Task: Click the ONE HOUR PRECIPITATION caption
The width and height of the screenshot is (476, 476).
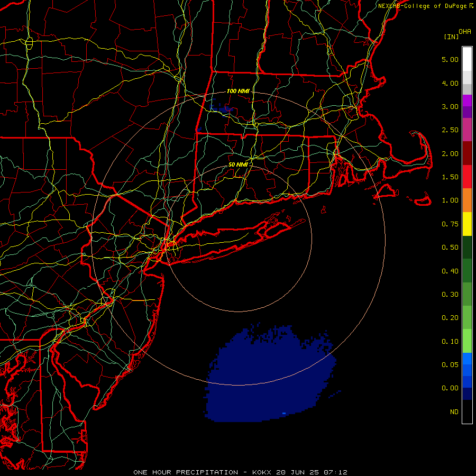Action: [x=186, y=472]
